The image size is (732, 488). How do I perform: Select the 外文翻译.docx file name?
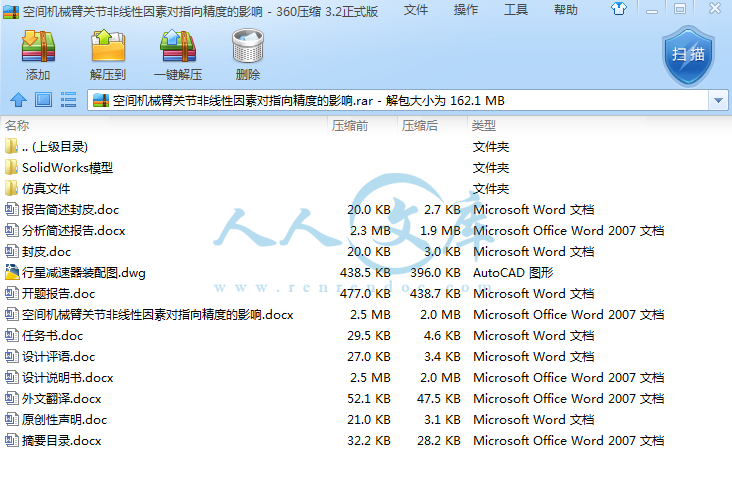[62, 399]
